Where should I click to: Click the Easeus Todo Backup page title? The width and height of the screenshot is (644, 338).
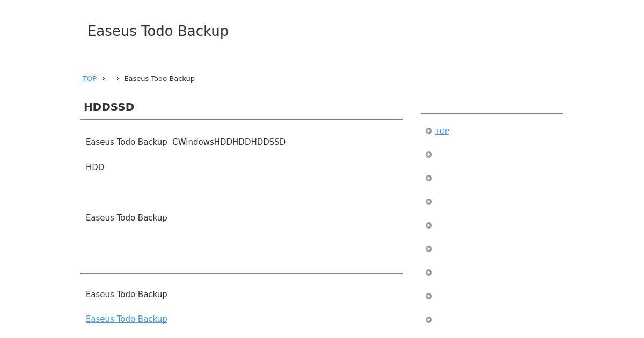[158, 31]
